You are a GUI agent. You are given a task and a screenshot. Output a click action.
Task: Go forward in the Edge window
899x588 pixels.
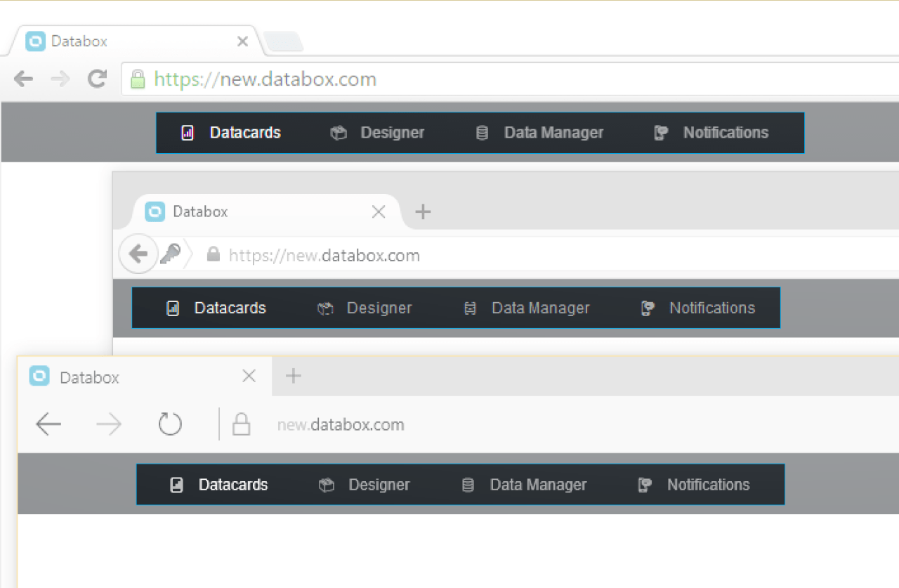[109, 424]
